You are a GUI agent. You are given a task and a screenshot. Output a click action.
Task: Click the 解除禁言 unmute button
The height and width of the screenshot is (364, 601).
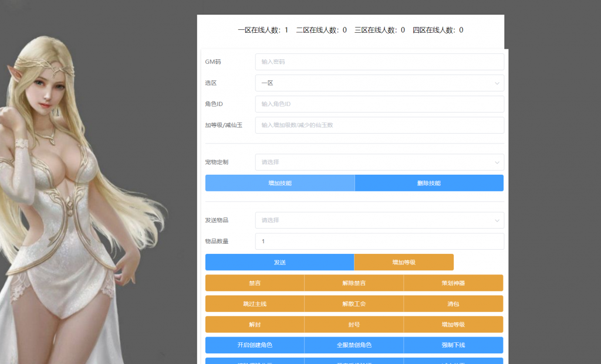click(354, 283)
